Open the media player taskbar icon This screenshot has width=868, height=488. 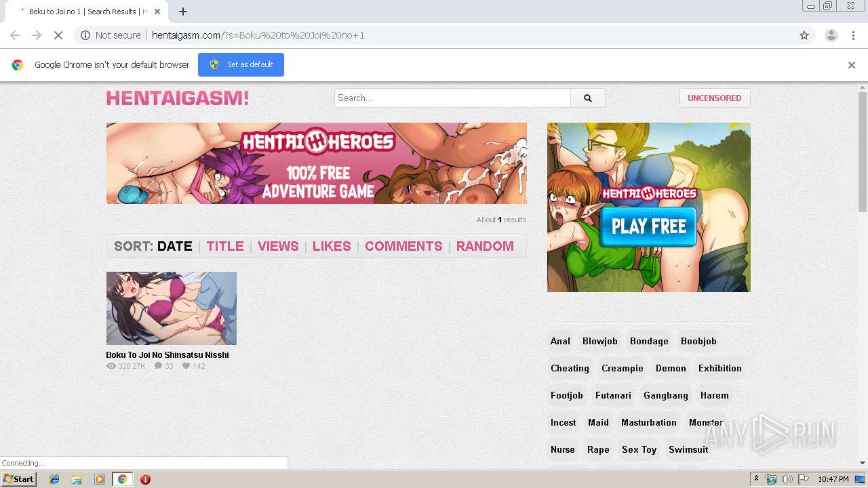pyautogui.click(x=100, y=479)
